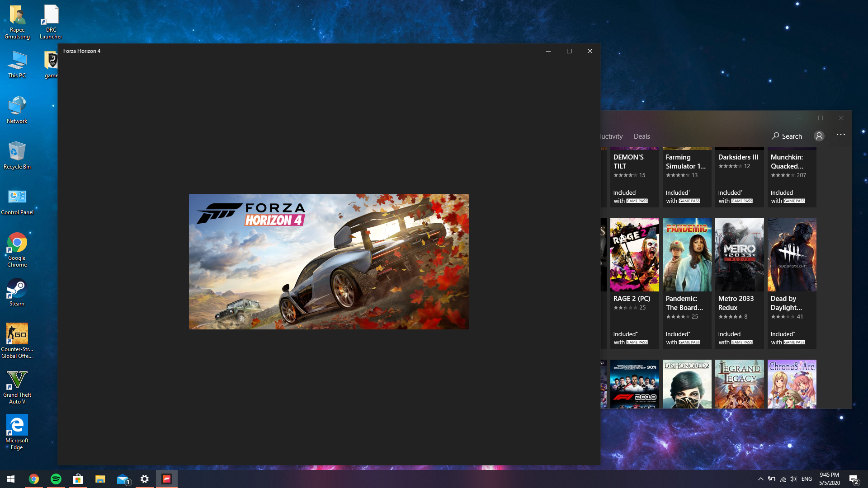Expand the hidden system tray icons chevron
This screenshot has height=488, width=868.
click(760, 479)
